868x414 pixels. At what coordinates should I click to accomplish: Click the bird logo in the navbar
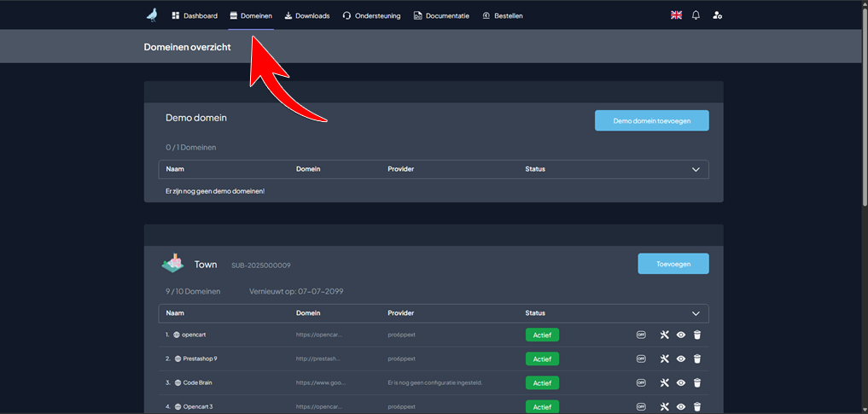152,15
